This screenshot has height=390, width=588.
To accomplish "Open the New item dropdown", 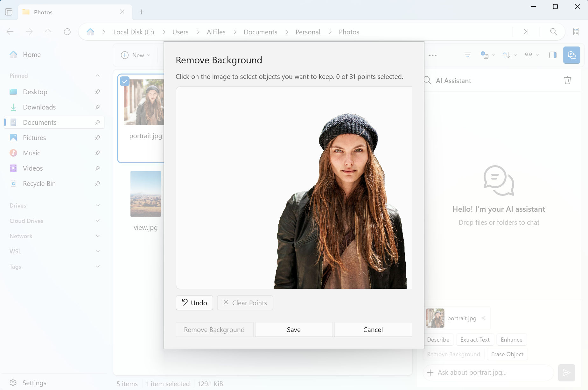I will (136, 55).
